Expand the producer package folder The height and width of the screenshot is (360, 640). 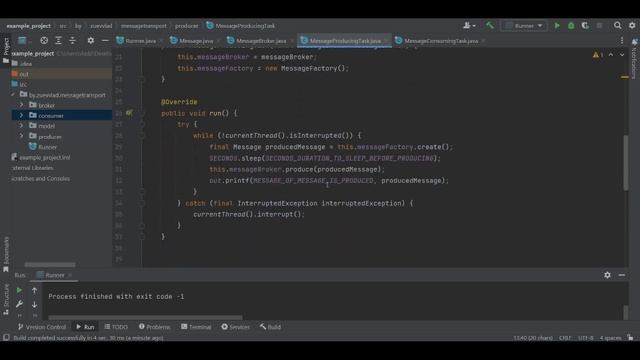(x=21, y=136)
